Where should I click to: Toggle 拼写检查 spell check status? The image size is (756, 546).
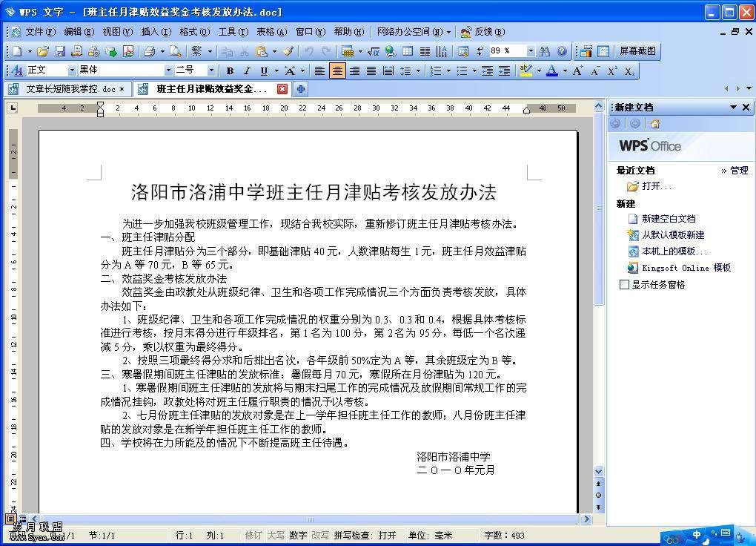click(x=365, y=536)
